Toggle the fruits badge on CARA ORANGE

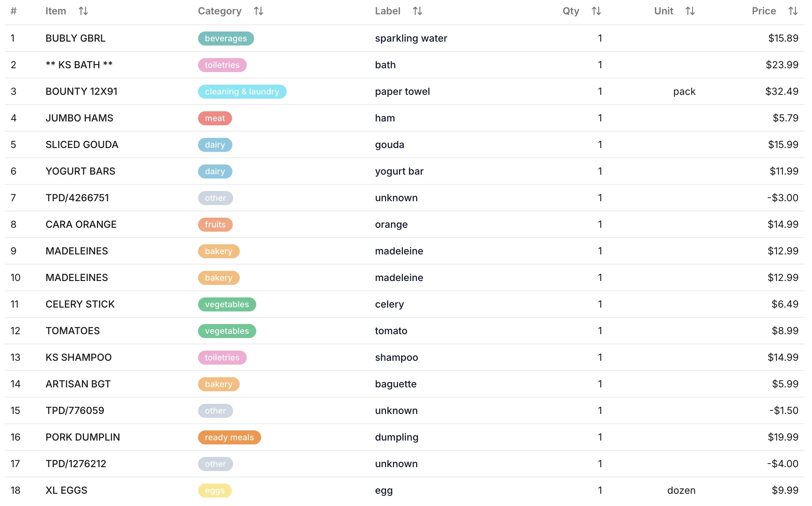(215, 224)
